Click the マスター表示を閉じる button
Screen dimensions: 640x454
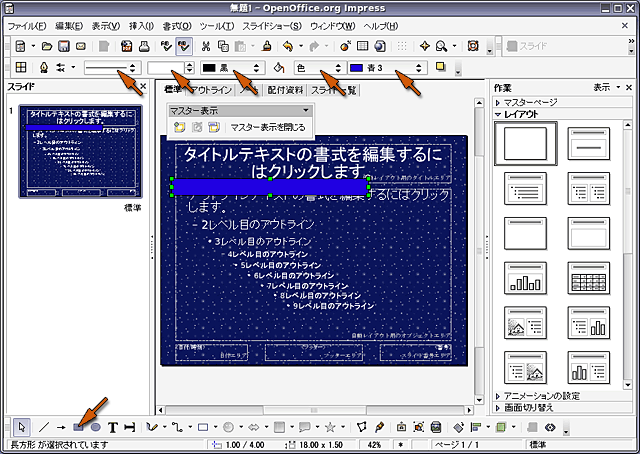coord(268,127)
